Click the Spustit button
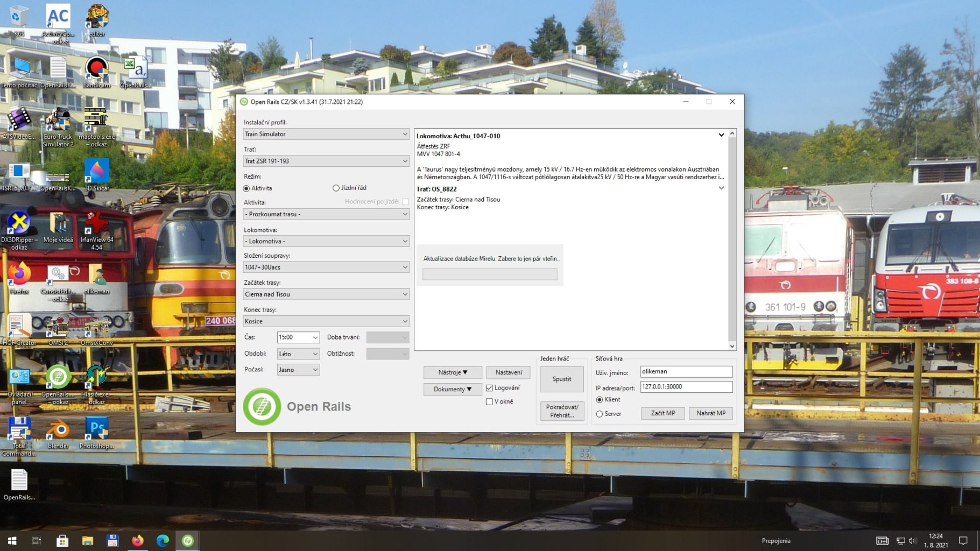 pos(562,379)
